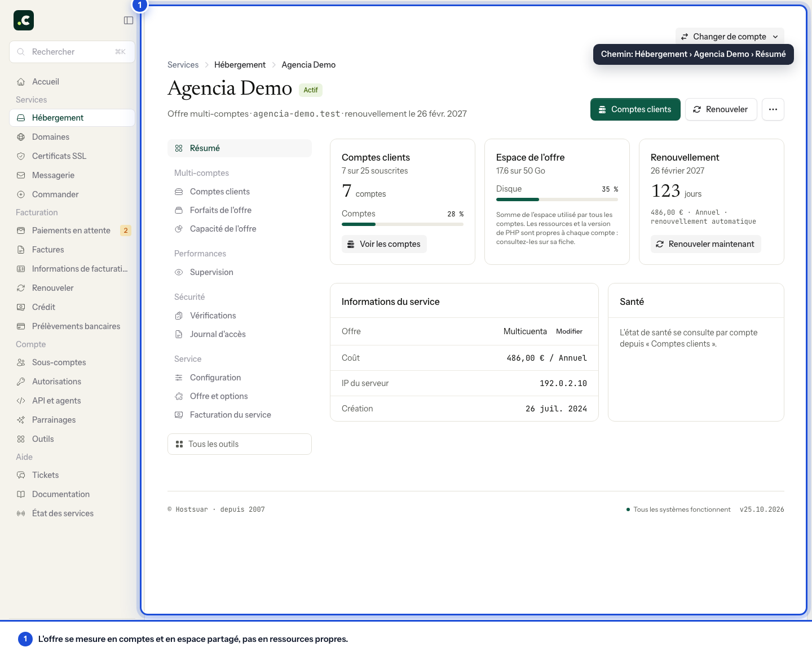Click the Crédit icon in sidebar
Viewport: 812px width, 656px height.
click(x=21, y=307)
